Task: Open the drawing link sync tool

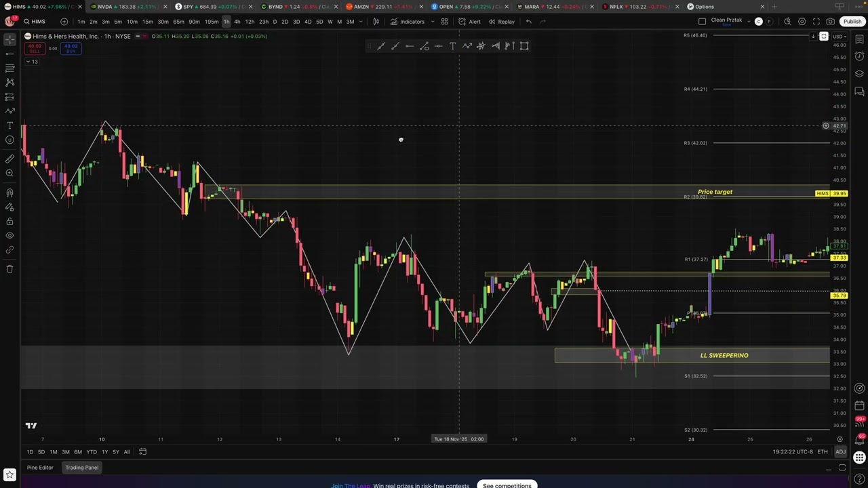Action: pyautogui.click(x=9, y=250)
